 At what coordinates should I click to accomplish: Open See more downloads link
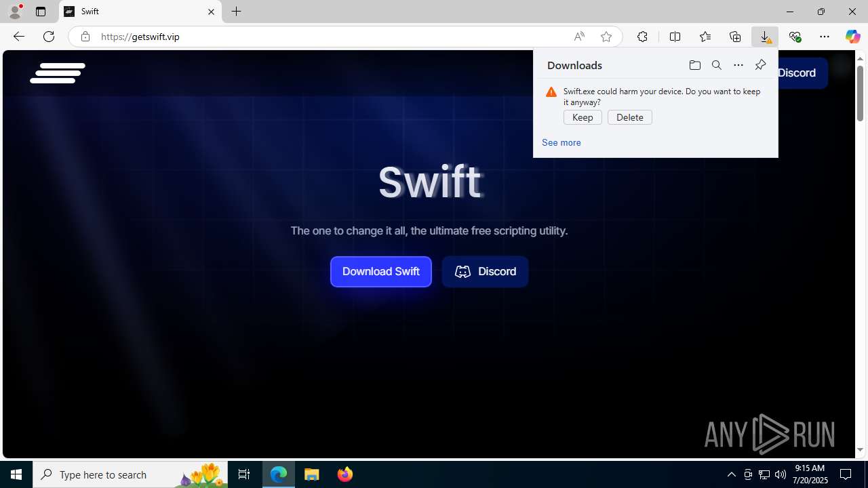pyautogui.click(x=561, y=142)
